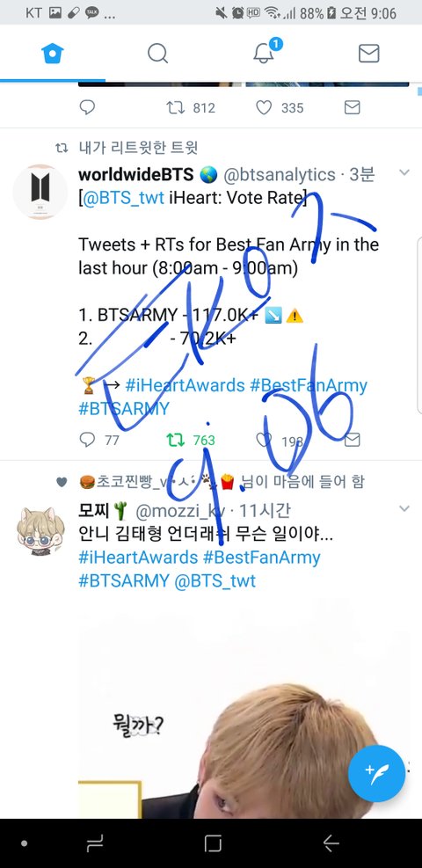Share worldwideBTS tweet via message icon
The height and width of the screenshot is (868, 422).
352,440
